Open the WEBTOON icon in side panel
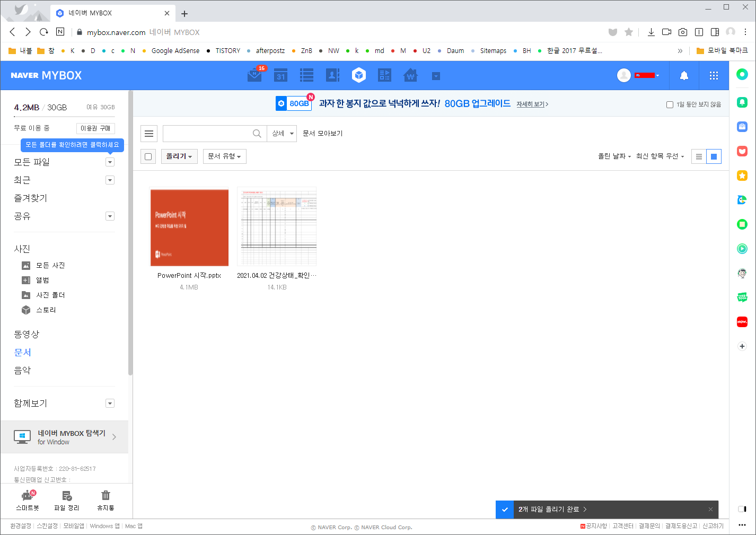The height and width of the screenshot is (535, 756). click(x=742, y=297)
